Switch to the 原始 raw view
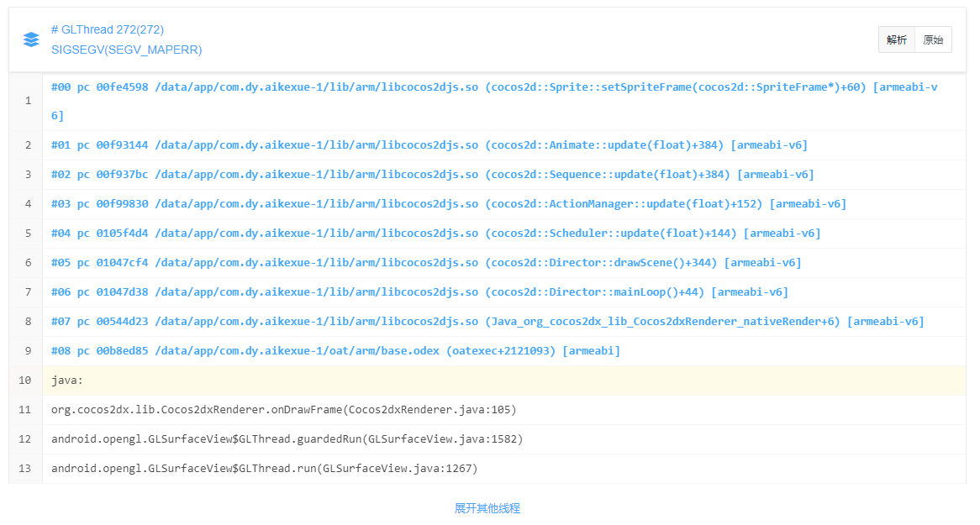This screenshot has width=980, height=525. click(933, 39)
